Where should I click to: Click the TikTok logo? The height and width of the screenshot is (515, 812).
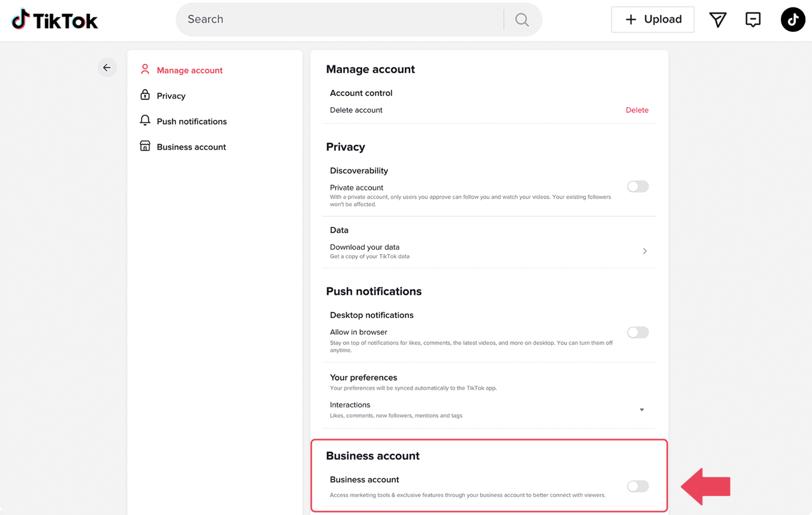tap(55, 19)
